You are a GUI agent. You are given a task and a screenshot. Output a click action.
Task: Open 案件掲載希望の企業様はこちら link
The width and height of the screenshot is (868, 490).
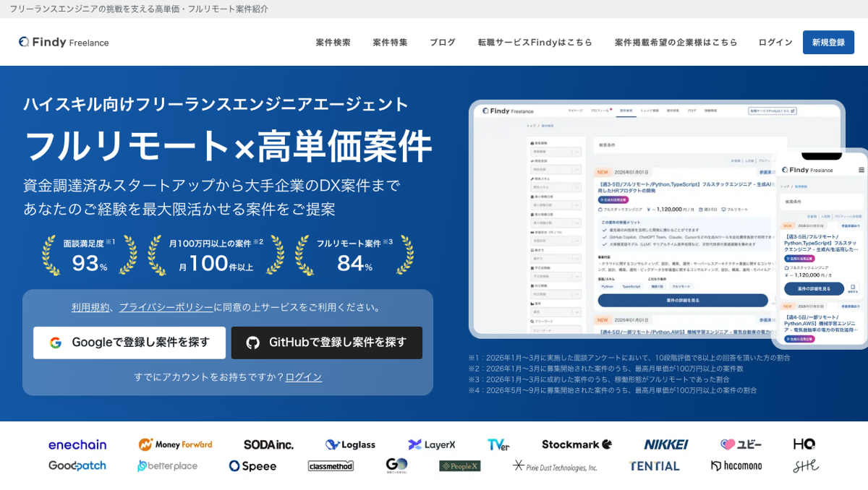[676, 42]
